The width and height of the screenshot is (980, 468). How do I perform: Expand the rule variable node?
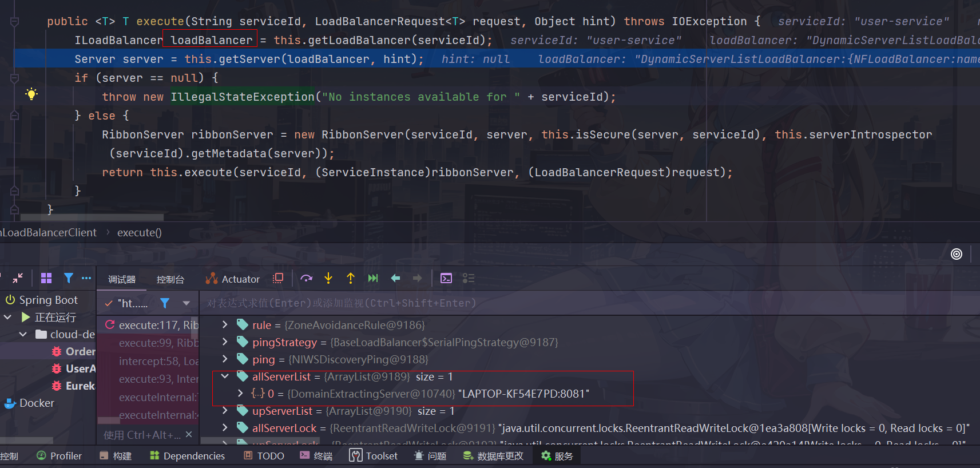(x=225, y=325)
